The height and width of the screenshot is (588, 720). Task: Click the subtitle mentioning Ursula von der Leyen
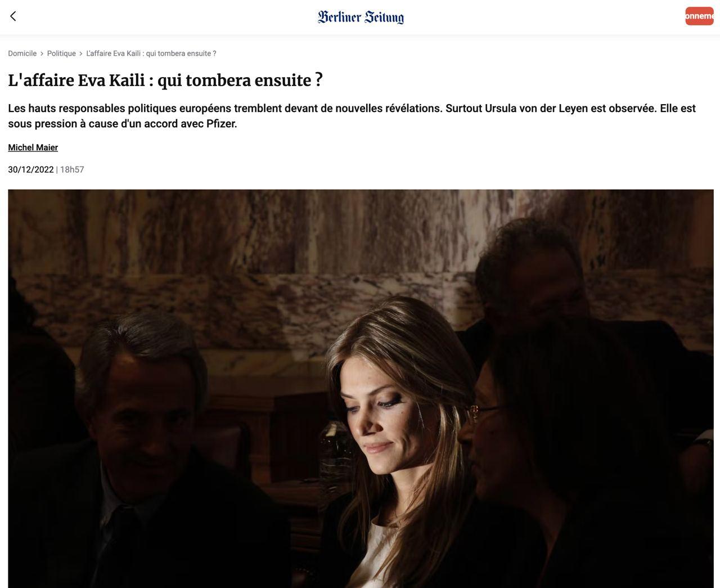[352, 116]
